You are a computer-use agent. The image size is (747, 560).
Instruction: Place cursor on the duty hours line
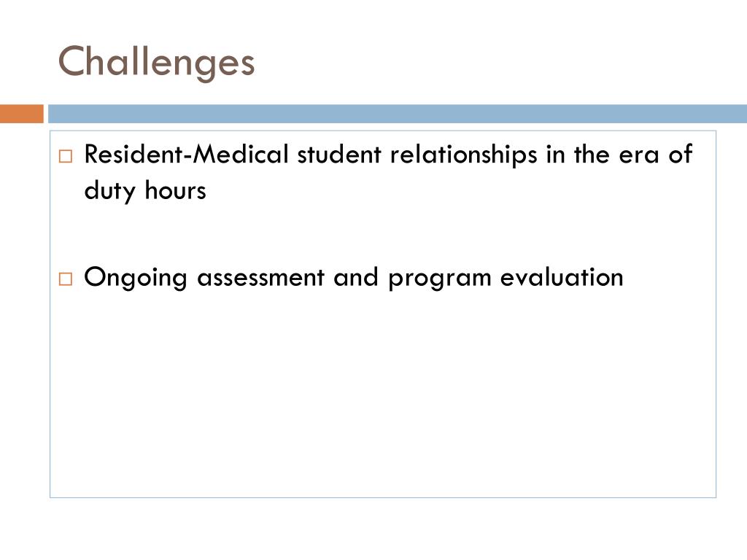click(145, 191)
